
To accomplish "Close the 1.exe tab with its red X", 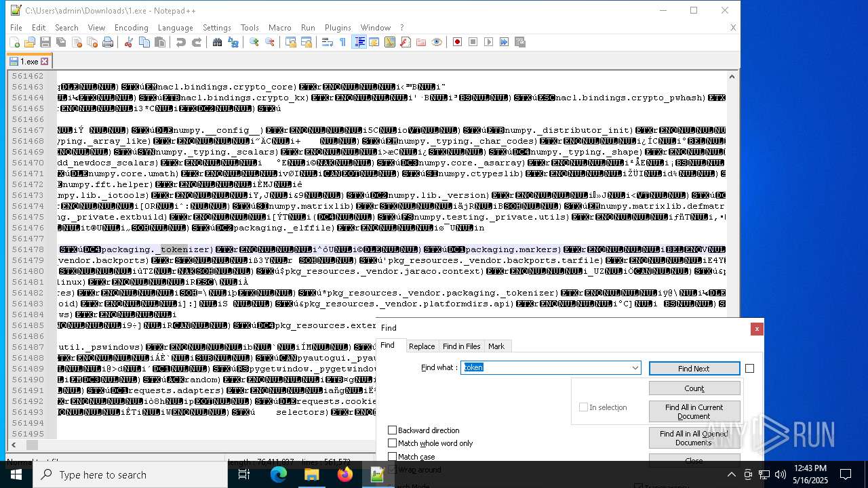I will [x=45, y=62].
